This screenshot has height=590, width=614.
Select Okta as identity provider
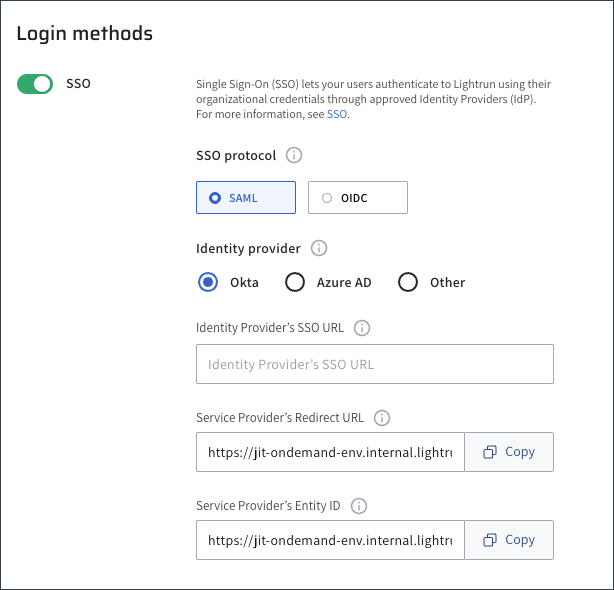[208, 282]
